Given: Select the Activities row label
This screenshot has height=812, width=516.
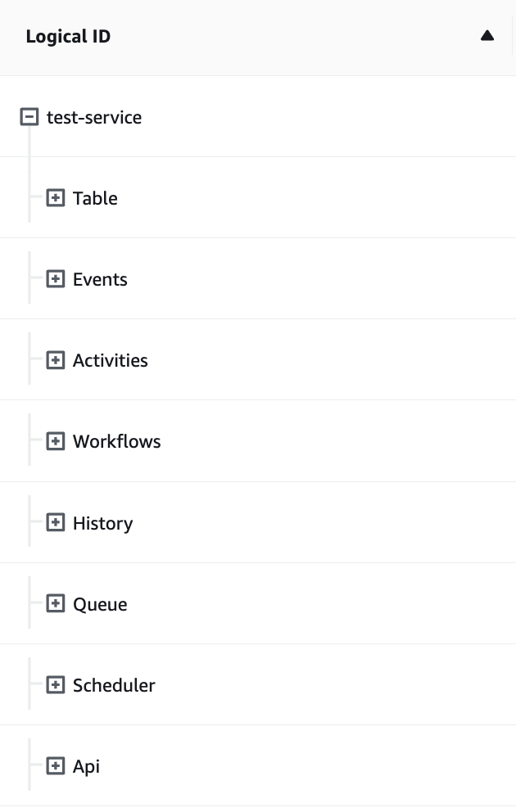Looking at the screenshot, I should pyautogui.click(x=110, y=360).
